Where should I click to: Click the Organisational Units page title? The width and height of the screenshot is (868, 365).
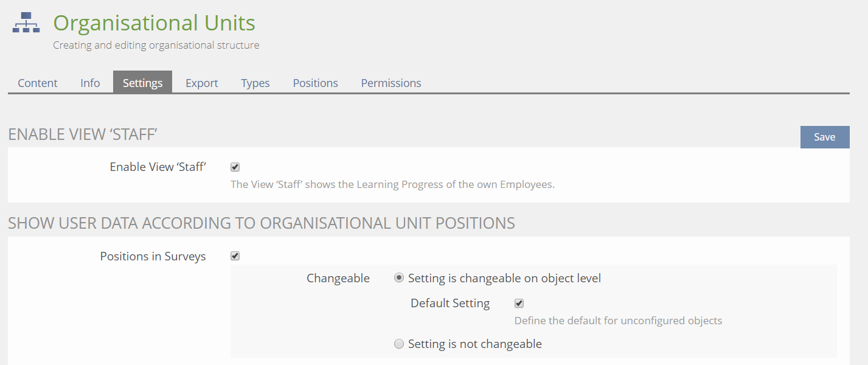point(155,23)
